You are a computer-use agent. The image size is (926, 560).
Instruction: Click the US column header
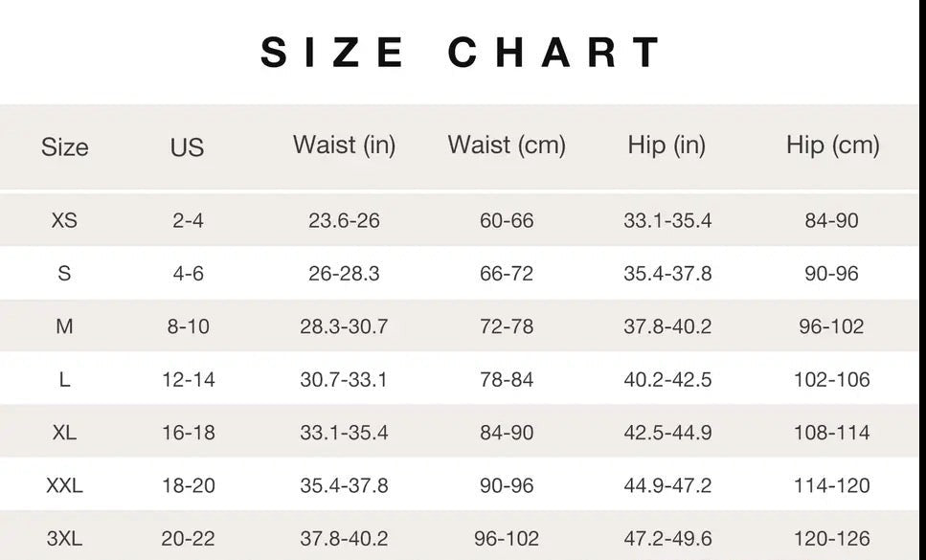[x=187, y=147]
